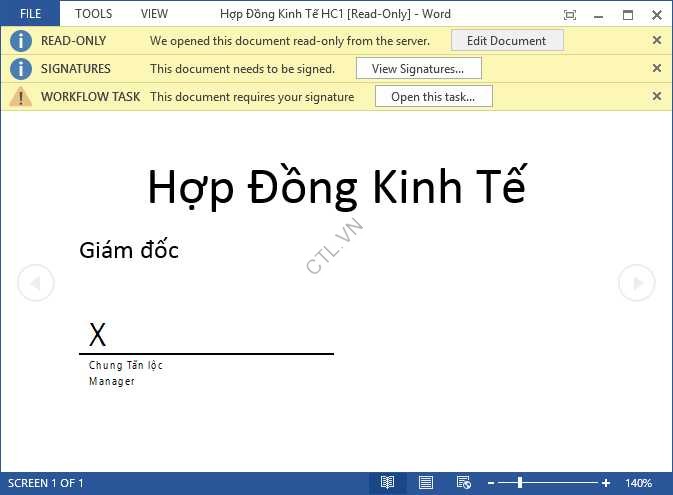Screen dimensions: 673x495
Task: Dismiss the WORKFLOW TASK message bar
Action: click(656, 96)
